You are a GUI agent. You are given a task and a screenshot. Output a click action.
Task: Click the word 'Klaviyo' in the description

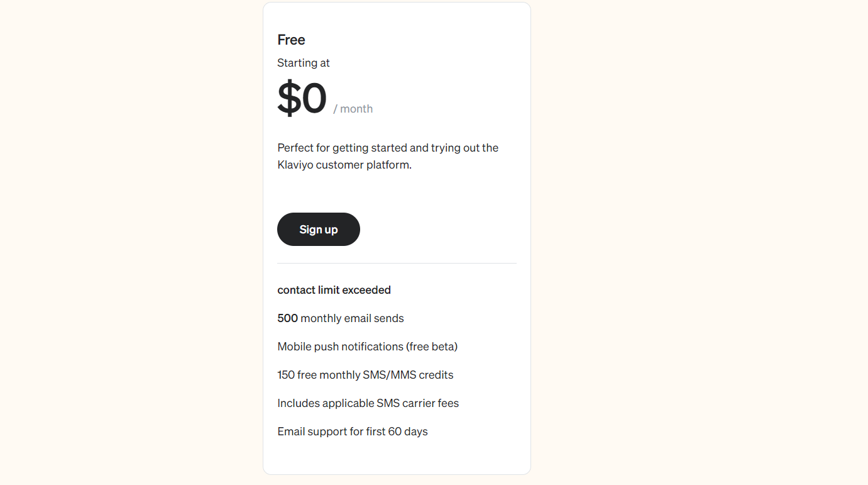[295, 165]
